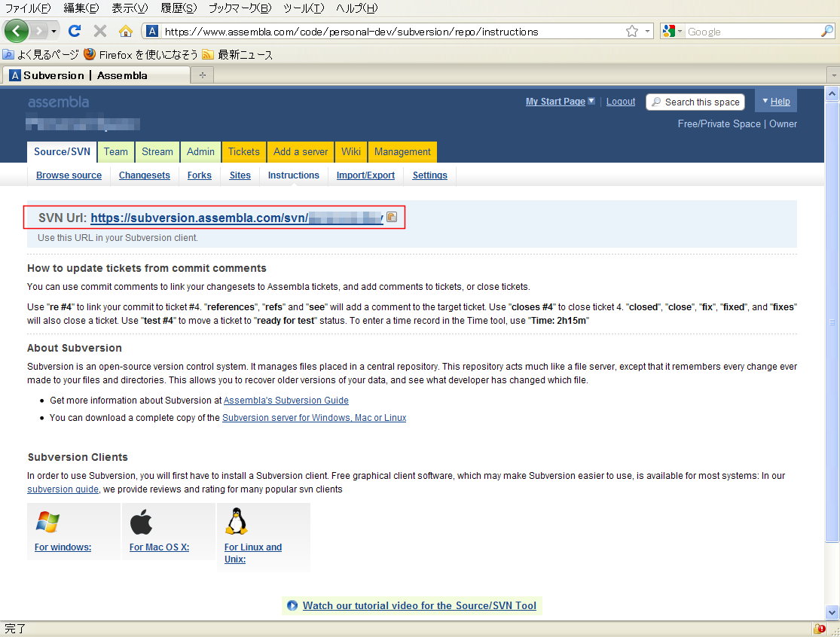Click the browser reload icon

pyautogui.click(x=74, y=31)
